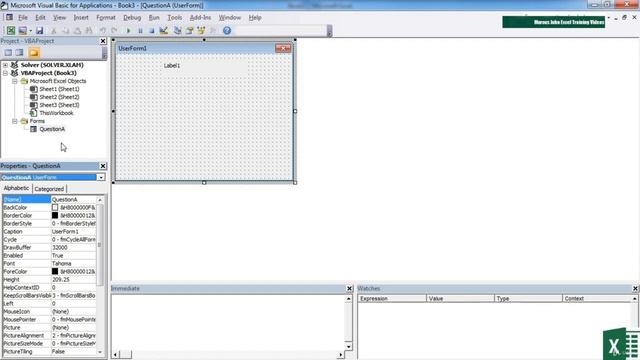640x360 pixels.
Task: Open the Run menu
Action: (x=154, y=18)
